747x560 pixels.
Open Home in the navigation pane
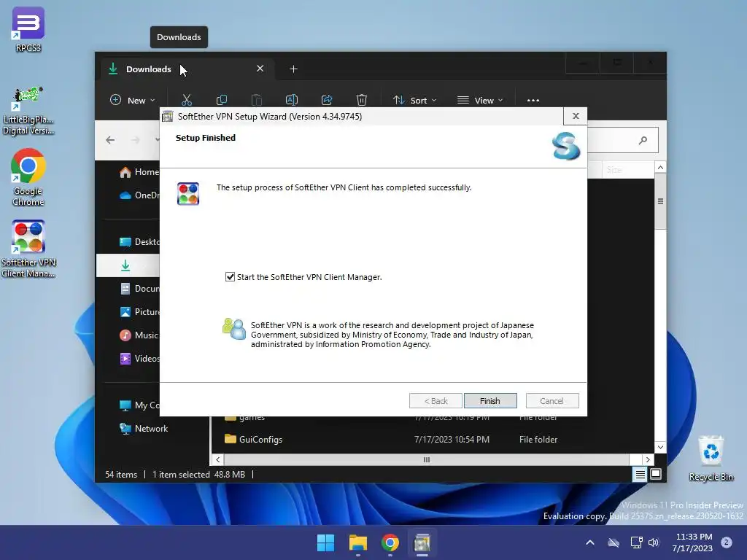139,172
